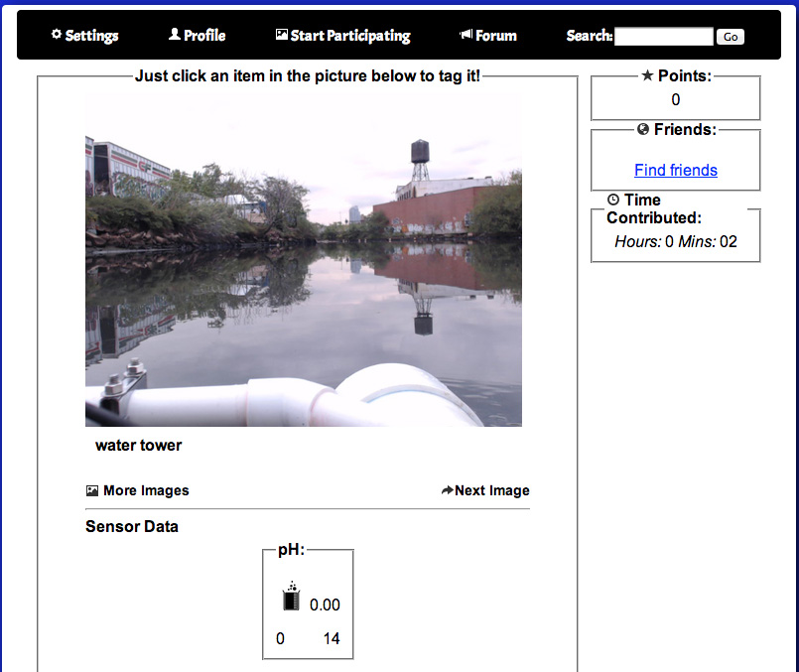
Task: Click the picture icon beside Start Participating
Action: pos(282,35)
